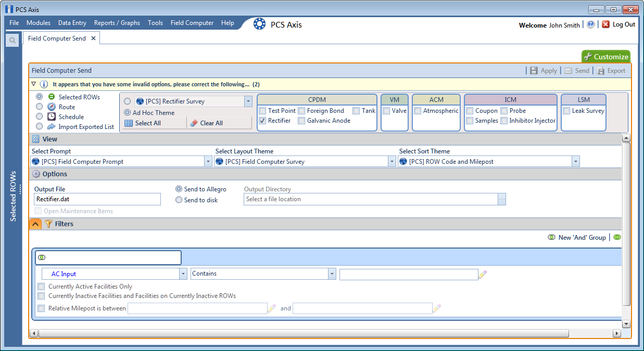The height and width of the screenshot is (351, 644).
Task: Open the Contains operator dropdown
Action: pyautogui.click(x=332, y=274)
